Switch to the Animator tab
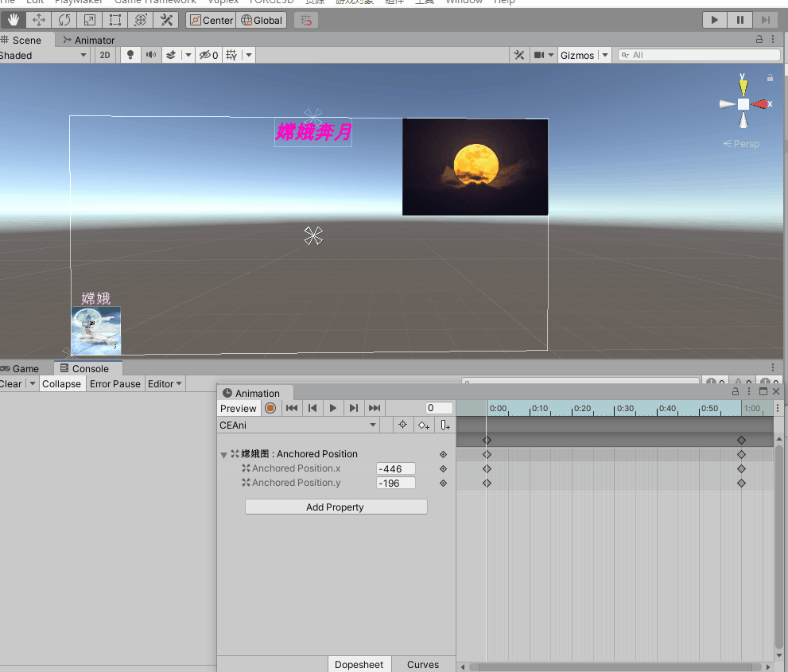The image size is (788, 672). tap(89, 41)
